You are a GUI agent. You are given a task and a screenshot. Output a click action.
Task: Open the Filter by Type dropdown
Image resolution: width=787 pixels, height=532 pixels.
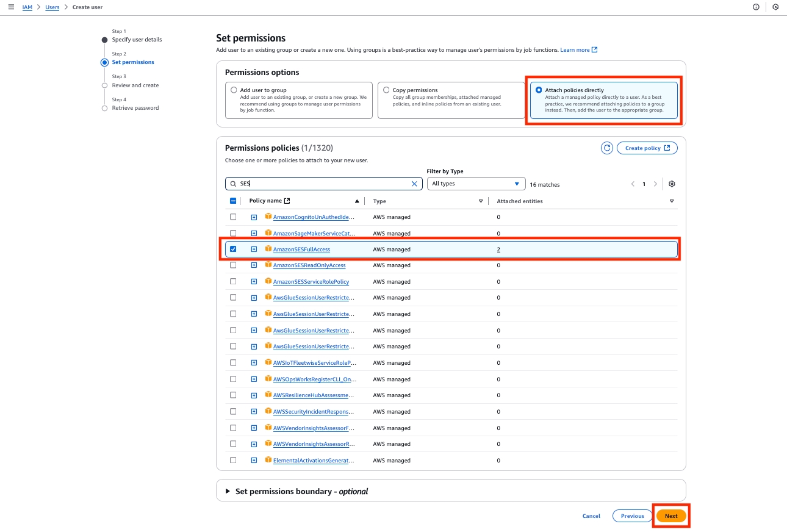click(x=475, y=184)
